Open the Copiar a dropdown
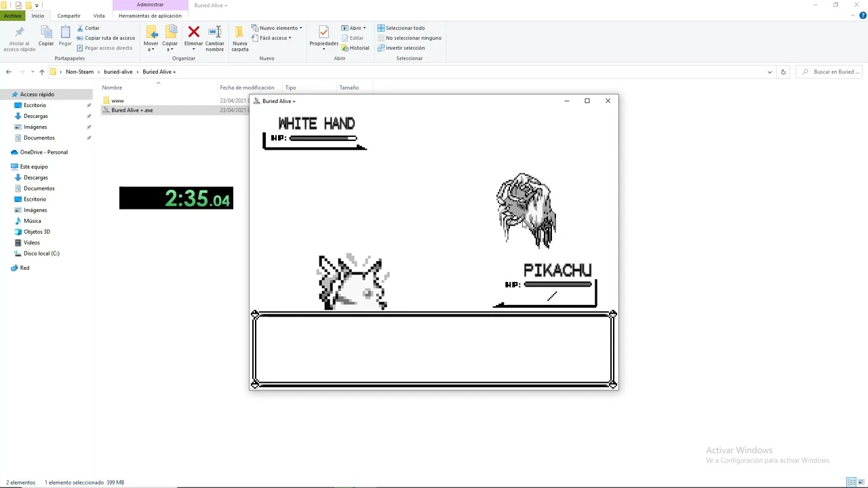The width and height of the screenshot is (868, 488). (170, 38)
